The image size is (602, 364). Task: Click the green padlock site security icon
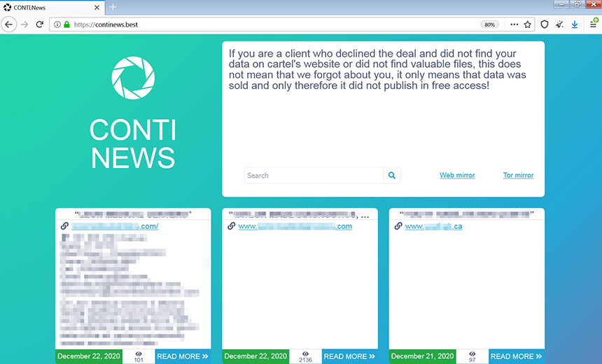click(x=66, y=24)
